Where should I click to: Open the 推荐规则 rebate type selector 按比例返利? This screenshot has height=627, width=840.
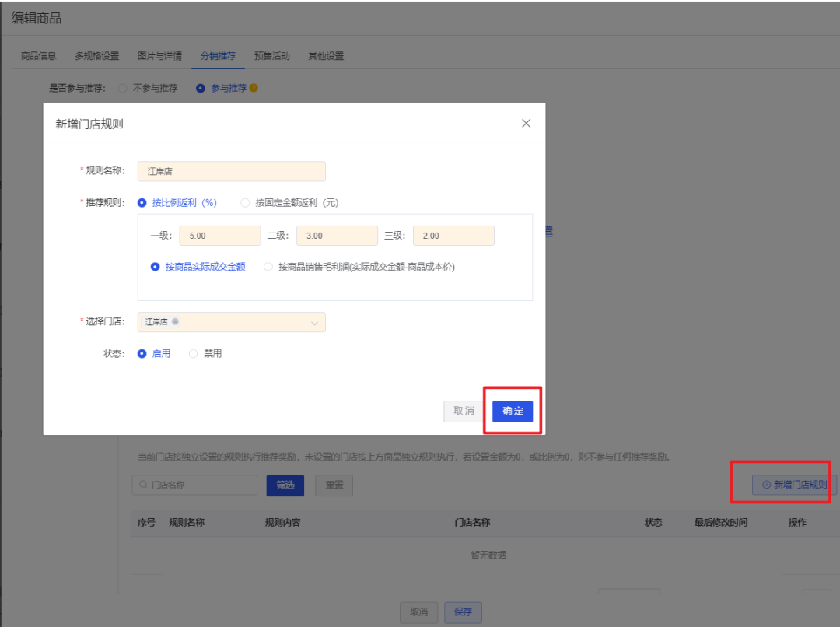[140, 202]
